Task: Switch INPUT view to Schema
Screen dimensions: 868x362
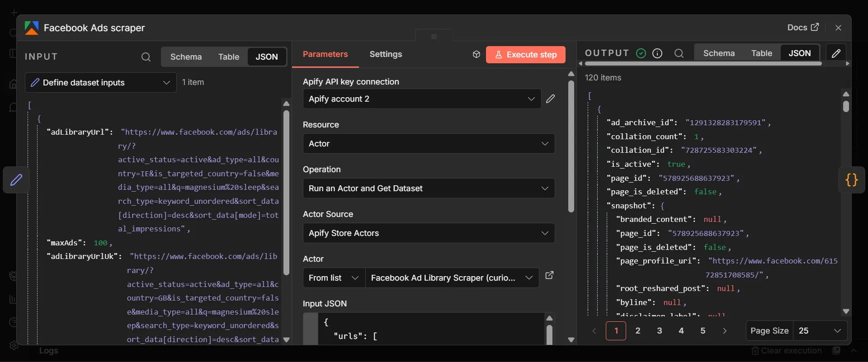Action: pos(186,57)
